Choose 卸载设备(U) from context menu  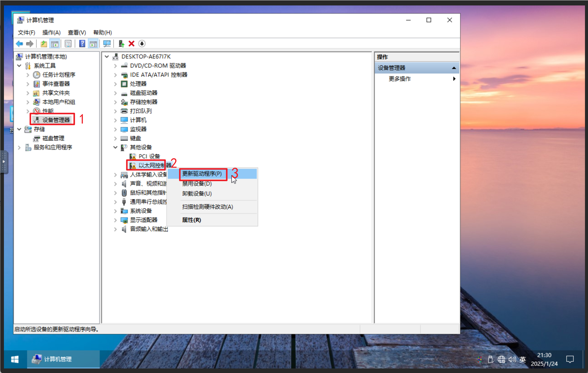(x=197, y=194)
